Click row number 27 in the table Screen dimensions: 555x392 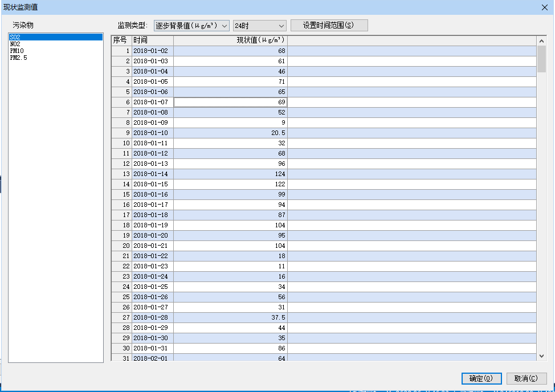click(121, 317)
